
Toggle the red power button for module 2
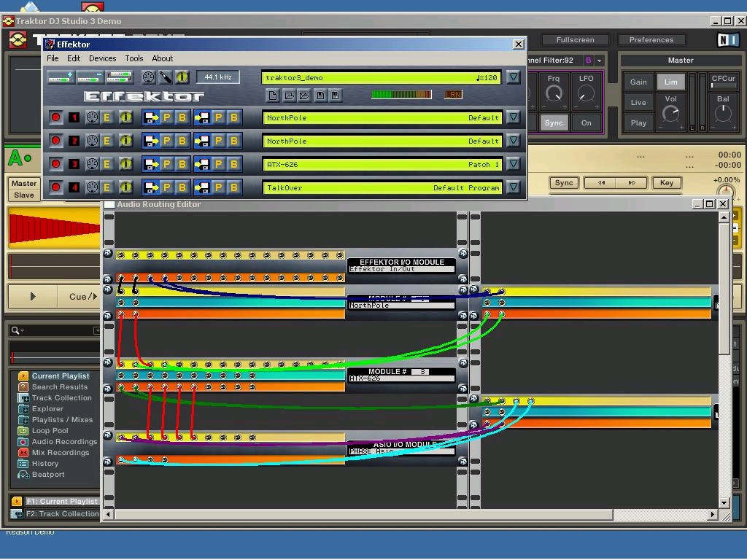pos(55,141)
